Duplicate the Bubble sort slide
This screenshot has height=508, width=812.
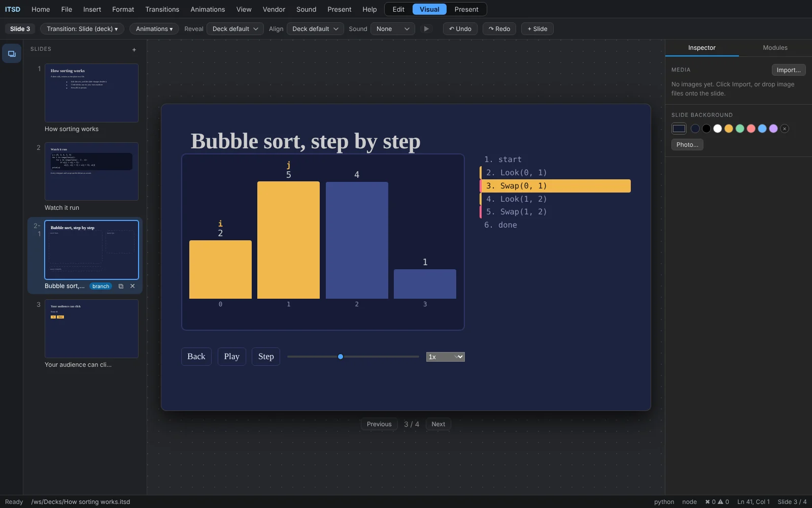pos(121,286)
